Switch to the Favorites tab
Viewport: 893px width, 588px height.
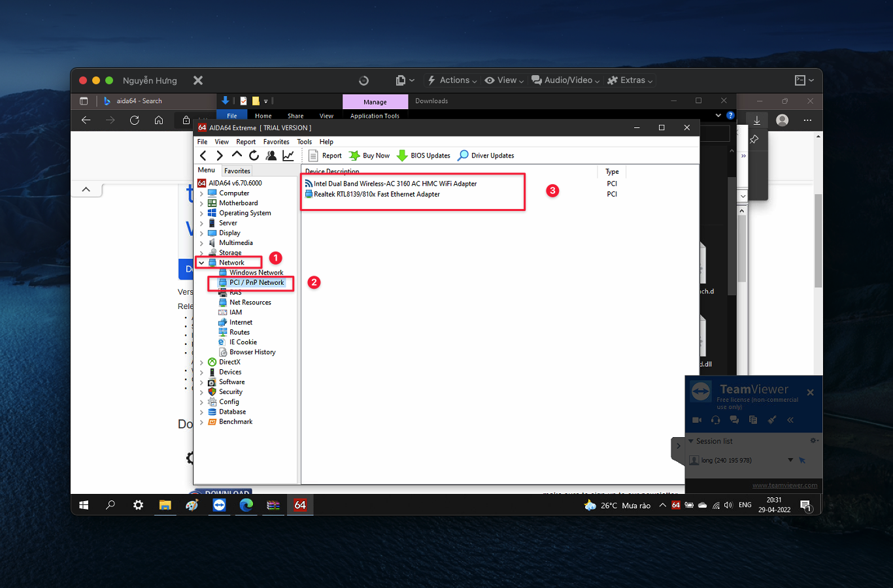237,171
